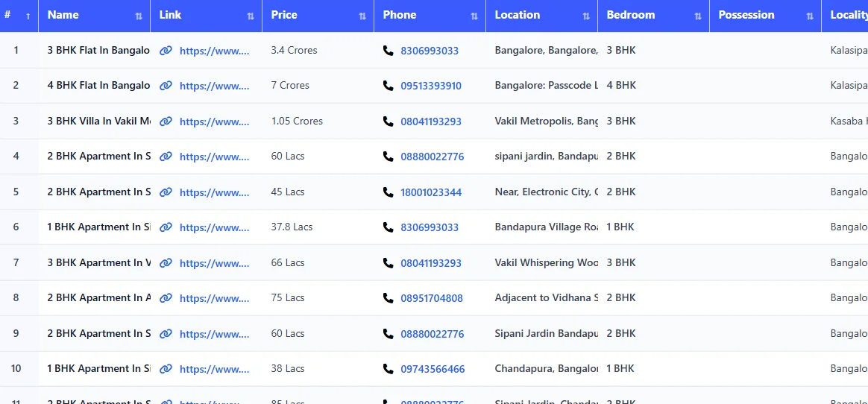Image resolution: width=868 pixels, height=404 pixels.
Task: Open the URL link in row 3
Action: pos(214,121)
